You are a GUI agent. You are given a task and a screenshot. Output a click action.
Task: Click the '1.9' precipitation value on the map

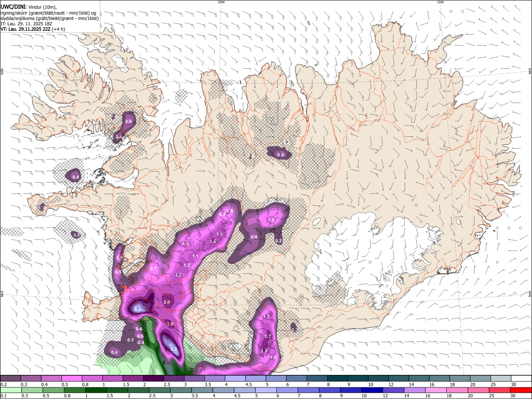point(170,324)
